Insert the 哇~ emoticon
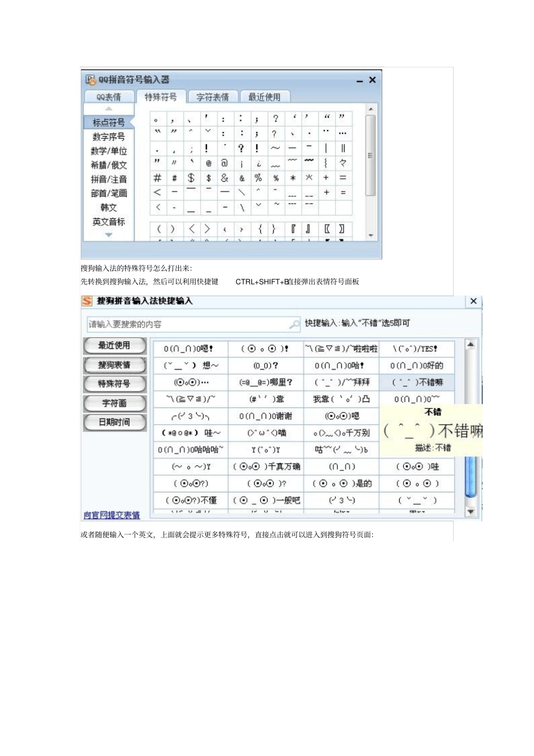Screen dimensions: 534x756 [x=191, y=433]
